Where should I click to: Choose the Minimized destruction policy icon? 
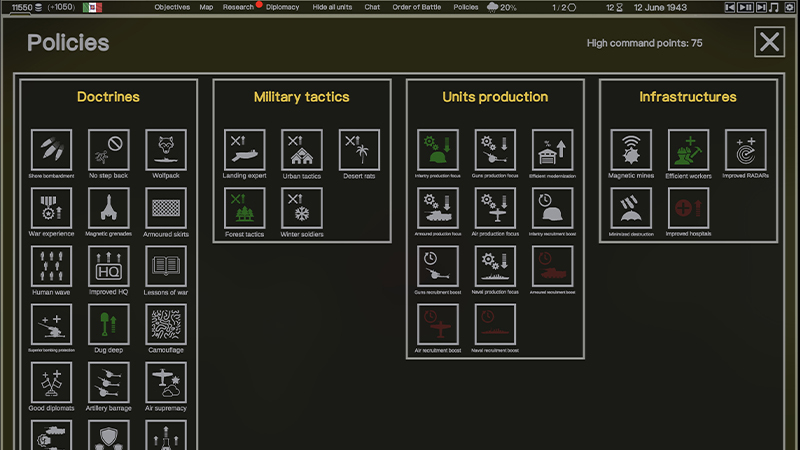pos(631,208)
